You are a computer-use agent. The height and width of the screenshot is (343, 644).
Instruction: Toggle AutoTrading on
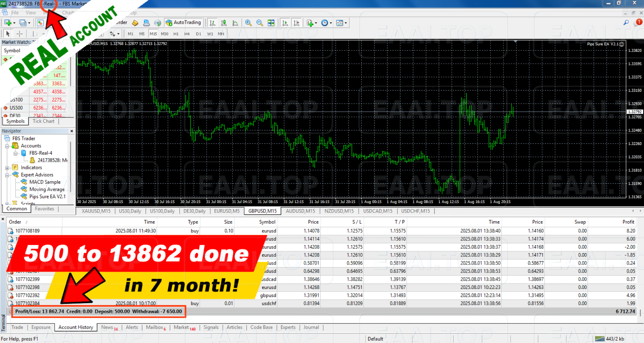click(x=184, y=22)
